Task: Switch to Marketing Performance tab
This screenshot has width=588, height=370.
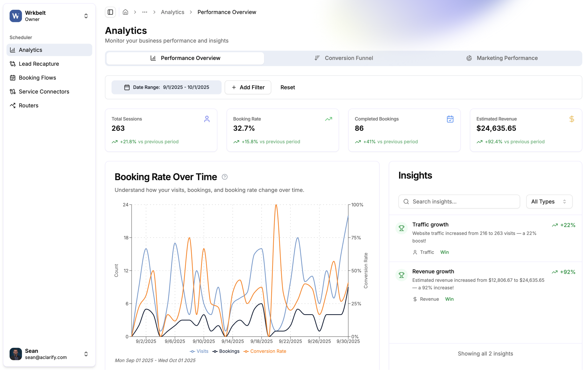Action: tap(502, 58)
